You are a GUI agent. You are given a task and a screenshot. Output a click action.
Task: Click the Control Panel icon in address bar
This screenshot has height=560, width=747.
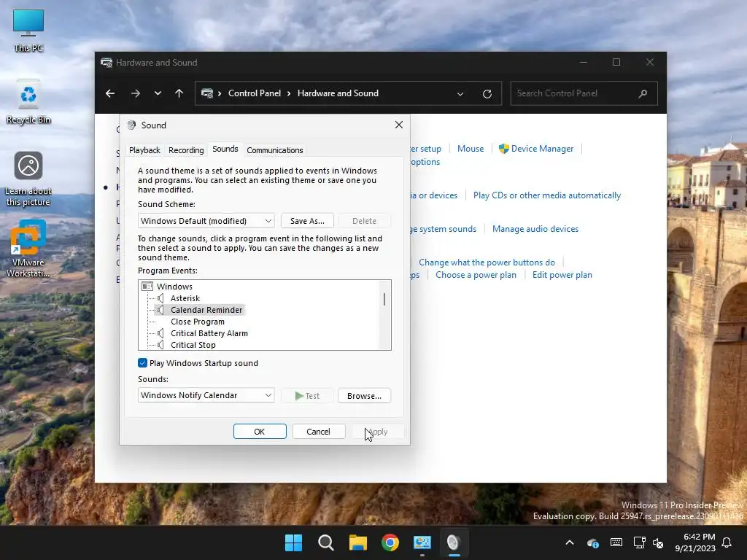pyautogui.click(x=207, y=93)
